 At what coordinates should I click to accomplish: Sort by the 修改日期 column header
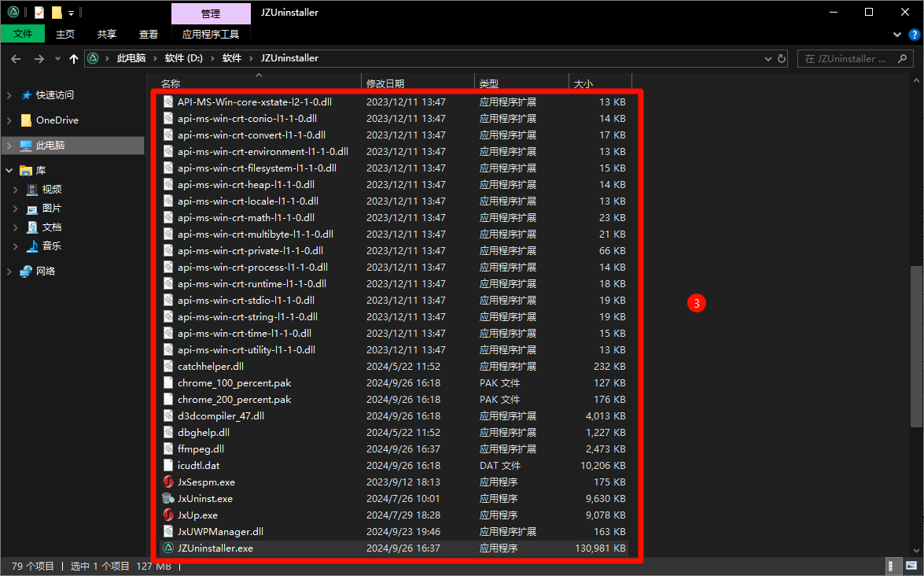click(x=418, y=83)
